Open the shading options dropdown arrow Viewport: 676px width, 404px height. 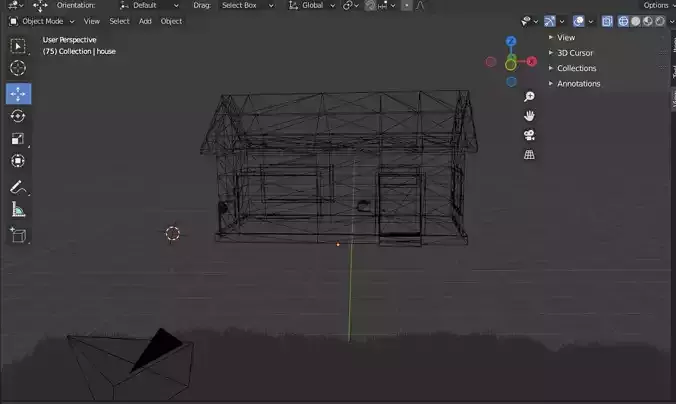click(671, 22)
